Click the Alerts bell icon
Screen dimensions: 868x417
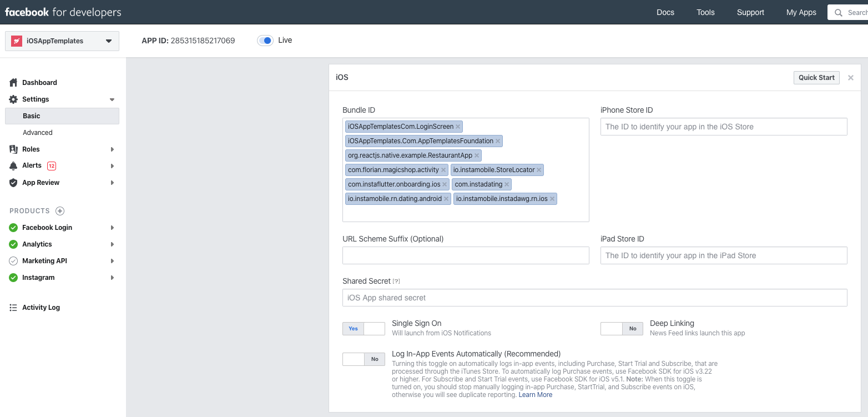tap(13, 166)
